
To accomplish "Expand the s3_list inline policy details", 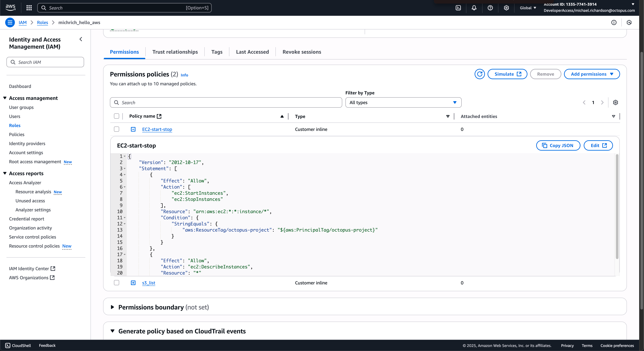I will pyautogui.click(x=133, y=283).
